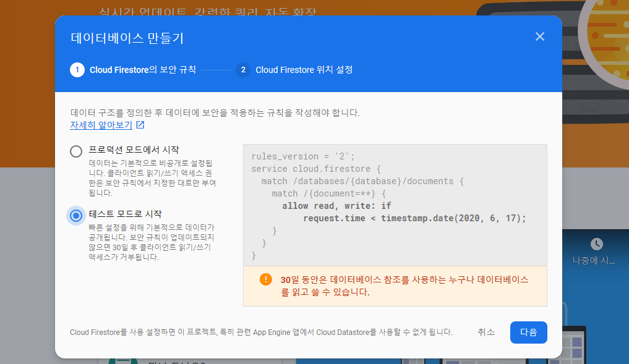Click the 프로덕션 모드에서 시작 label
The height and width of the screenshot is (364, 629).
pyautogui.click(x=134, y=150)
